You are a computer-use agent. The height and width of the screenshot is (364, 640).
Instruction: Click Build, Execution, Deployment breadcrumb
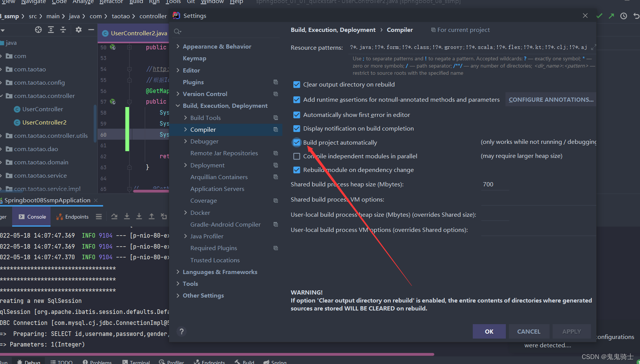[333, 30]
